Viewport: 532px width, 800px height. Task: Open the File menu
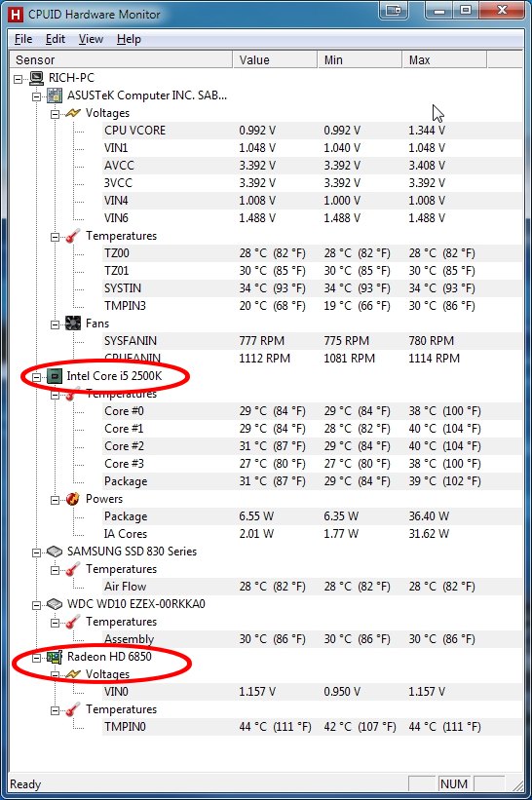click(23, 39)
